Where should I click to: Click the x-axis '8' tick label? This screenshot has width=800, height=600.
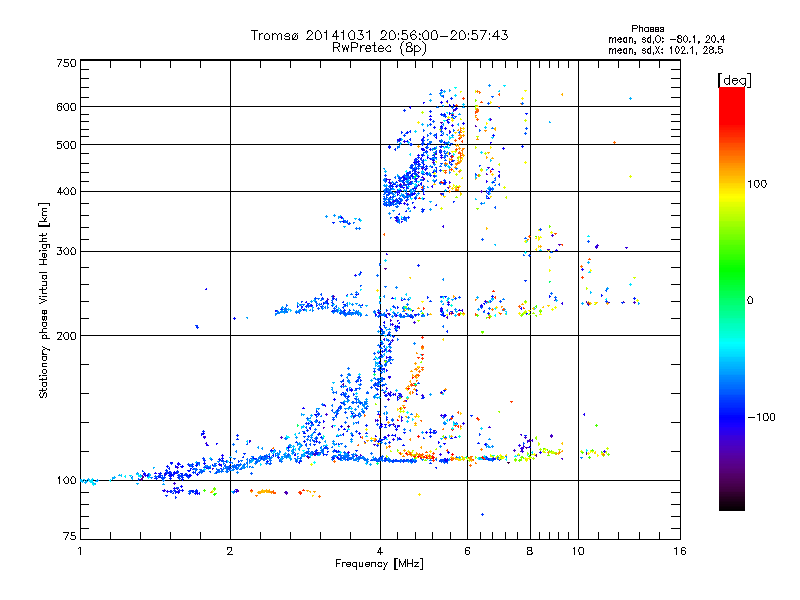pyautogui.click(x=530, y=551)
